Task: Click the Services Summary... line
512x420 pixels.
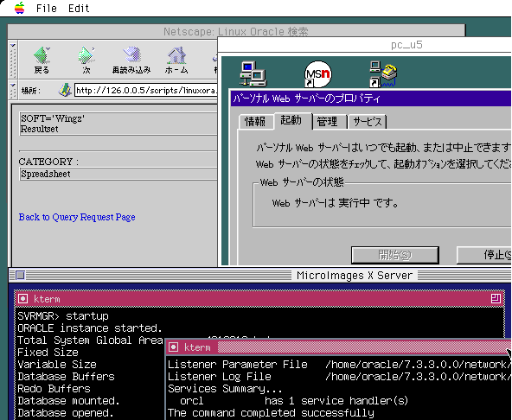Action: 225,389
